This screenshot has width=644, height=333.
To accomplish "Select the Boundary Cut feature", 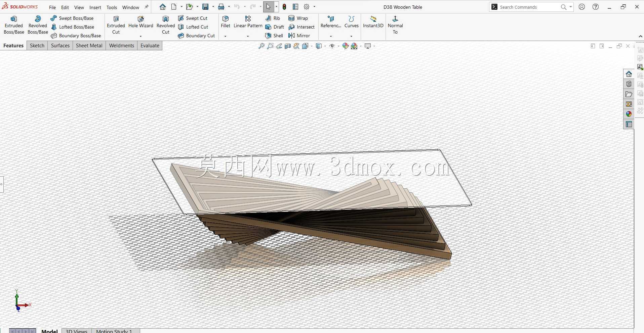I will coord(197,36).
